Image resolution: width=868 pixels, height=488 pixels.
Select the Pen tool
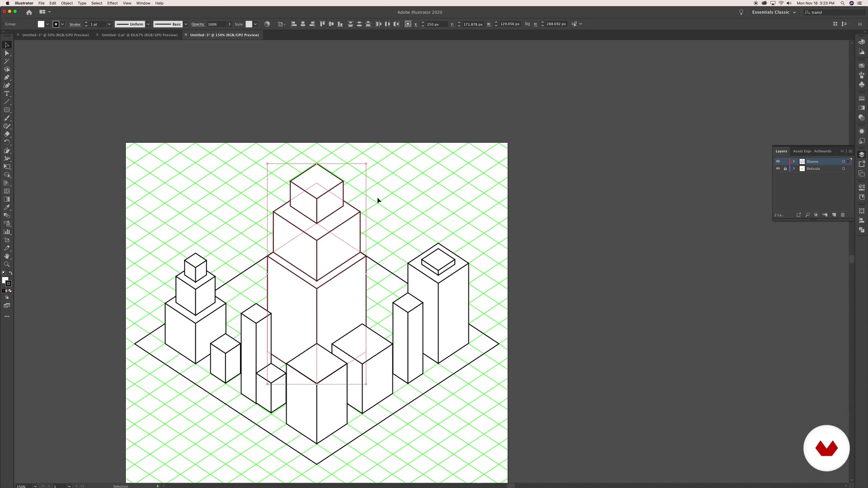[7, 77]
